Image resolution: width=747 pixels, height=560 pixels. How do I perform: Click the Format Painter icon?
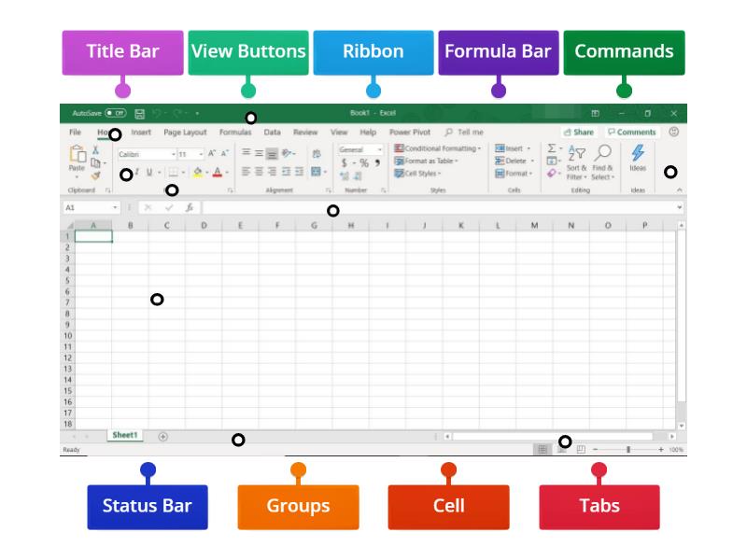tap(94, 174)
